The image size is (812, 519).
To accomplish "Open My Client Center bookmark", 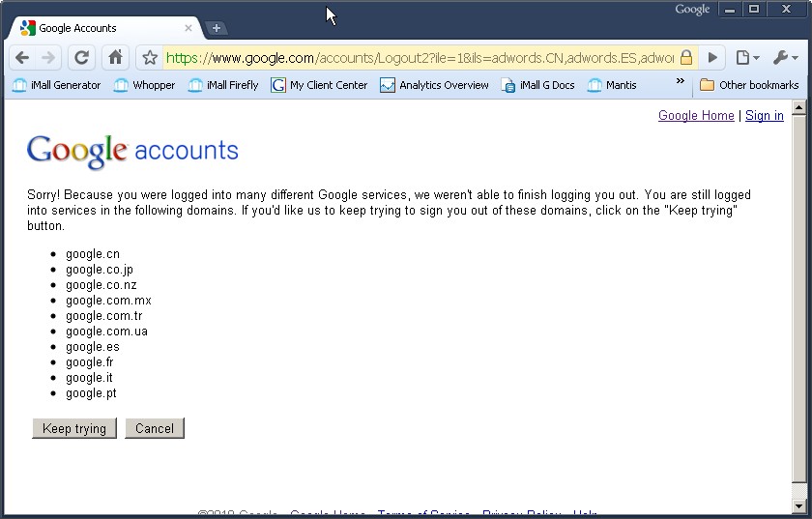I will 319,85.
